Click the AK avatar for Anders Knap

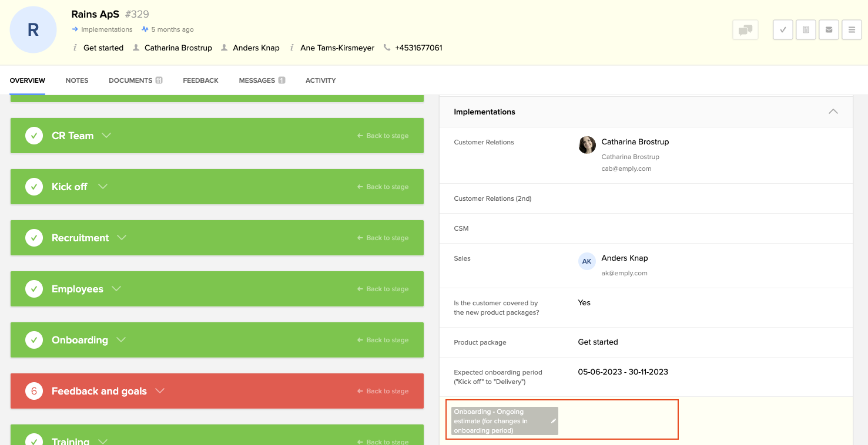tap(587, 262)
